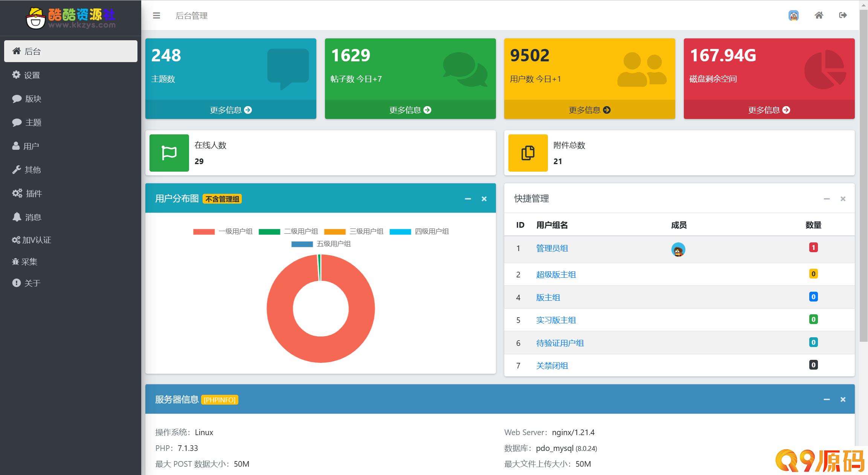Click the yellow count badge for 超级版主组

tap(813, 274)
